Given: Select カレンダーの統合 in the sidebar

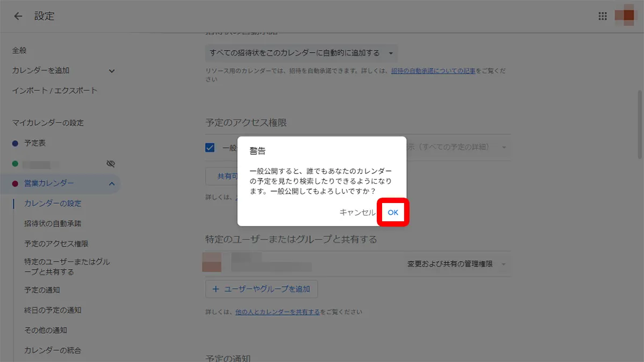Looking at the screenshot, I should click(52, 350).
